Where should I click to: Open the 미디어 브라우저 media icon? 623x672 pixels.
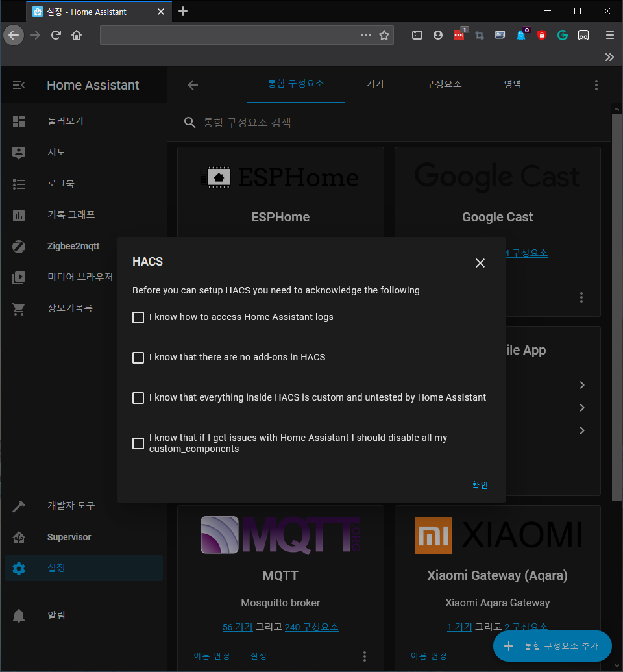pyautogui.click(x=19, y=278)
